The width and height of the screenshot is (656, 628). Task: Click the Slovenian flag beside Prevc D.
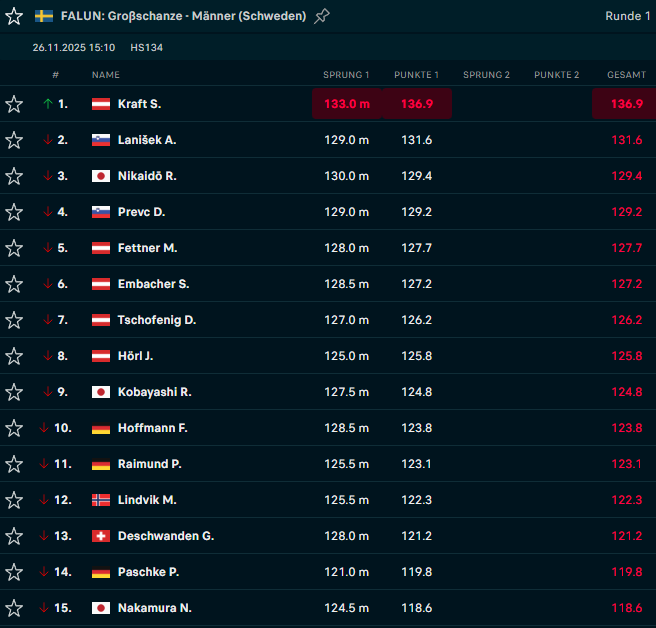click(100, 212)
